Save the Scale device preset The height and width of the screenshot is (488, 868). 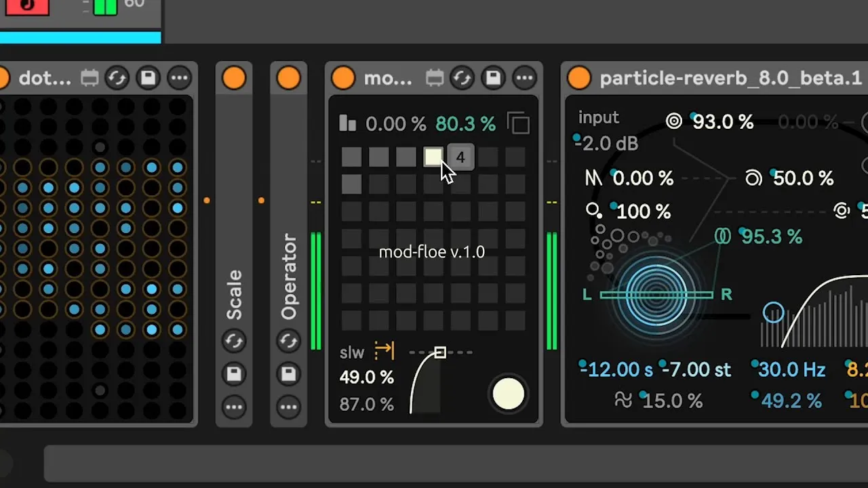tap(234, 374)
